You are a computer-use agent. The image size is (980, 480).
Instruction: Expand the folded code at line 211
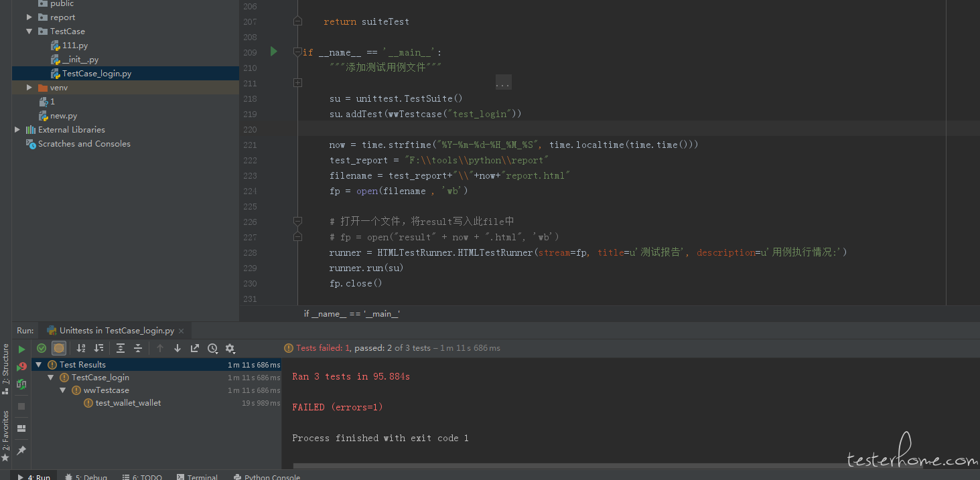297,83
